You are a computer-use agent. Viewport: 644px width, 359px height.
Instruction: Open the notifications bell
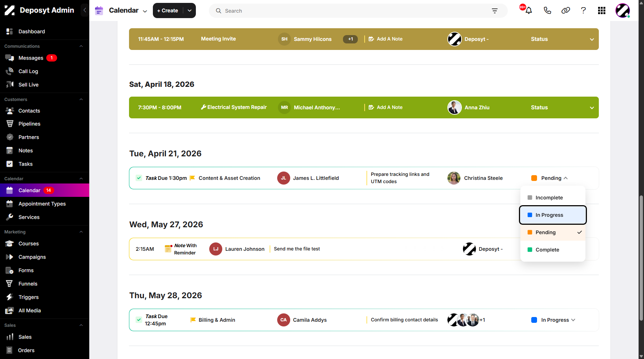coord(528,10)
